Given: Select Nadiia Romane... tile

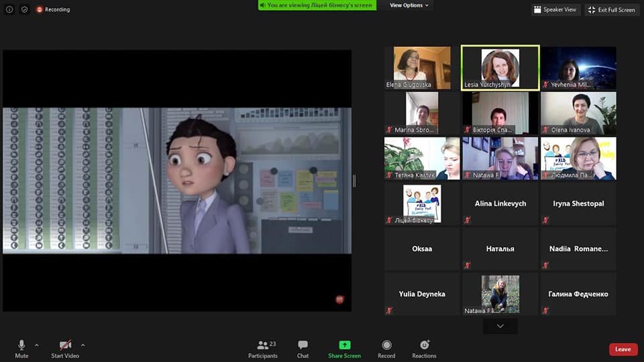Looking at the screenshot, I should pos(578,249).
